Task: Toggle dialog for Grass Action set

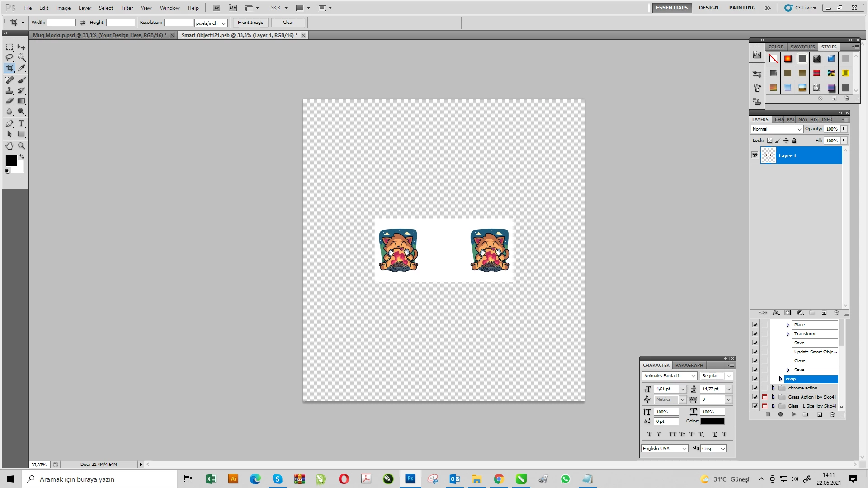Action: click(x=764, y=397)
